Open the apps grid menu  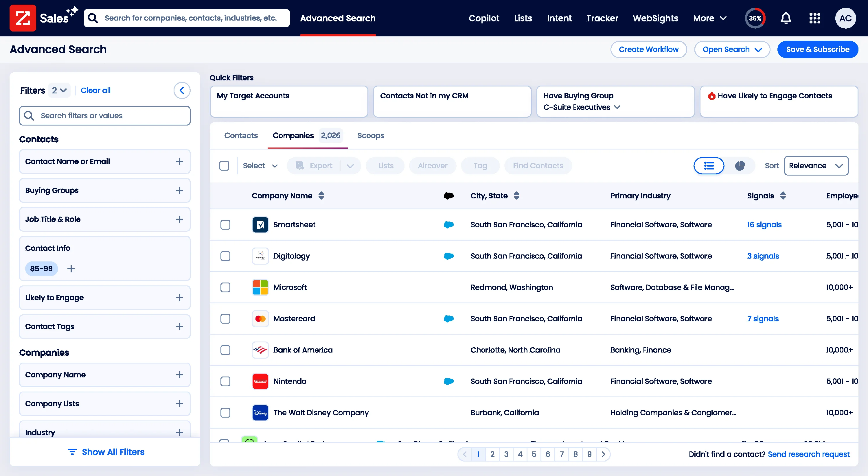(815, 18)
